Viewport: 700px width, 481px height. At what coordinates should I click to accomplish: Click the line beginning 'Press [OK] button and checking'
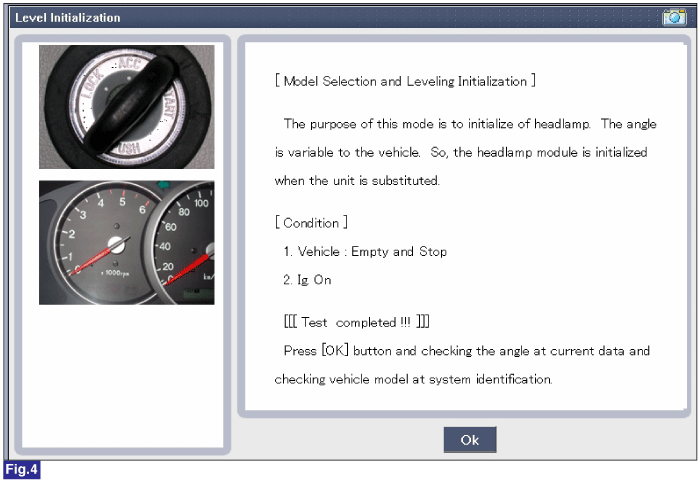467,351
